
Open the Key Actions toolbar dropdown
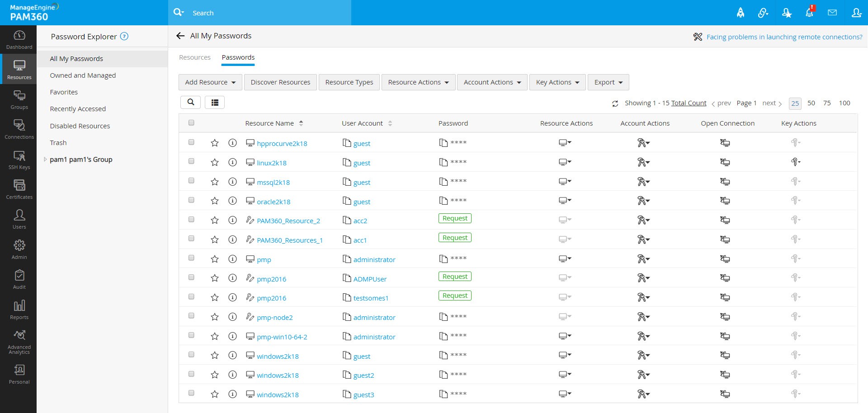[x=557, y=82]
